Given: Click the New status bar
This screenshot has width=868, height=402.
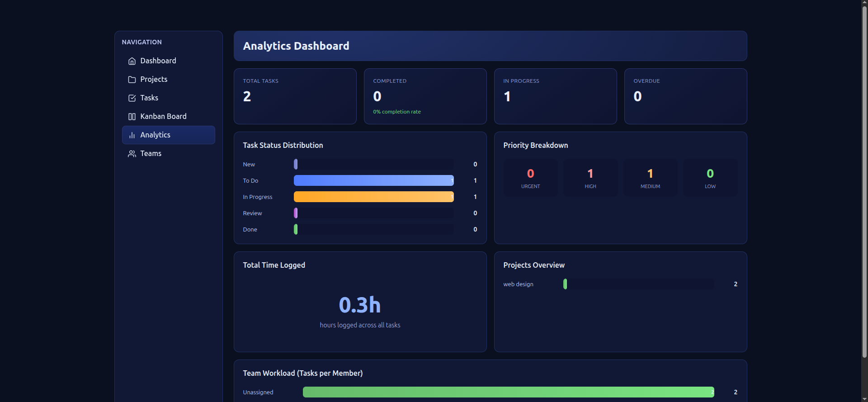Looking at the screenshot, I should click(x=374, y=164).
